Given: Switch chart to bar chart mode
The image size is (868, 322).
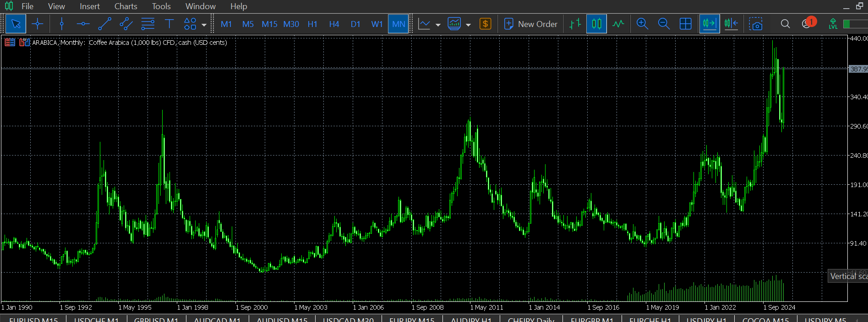Looking at the screenshot, I should click(x=575, y=24).
